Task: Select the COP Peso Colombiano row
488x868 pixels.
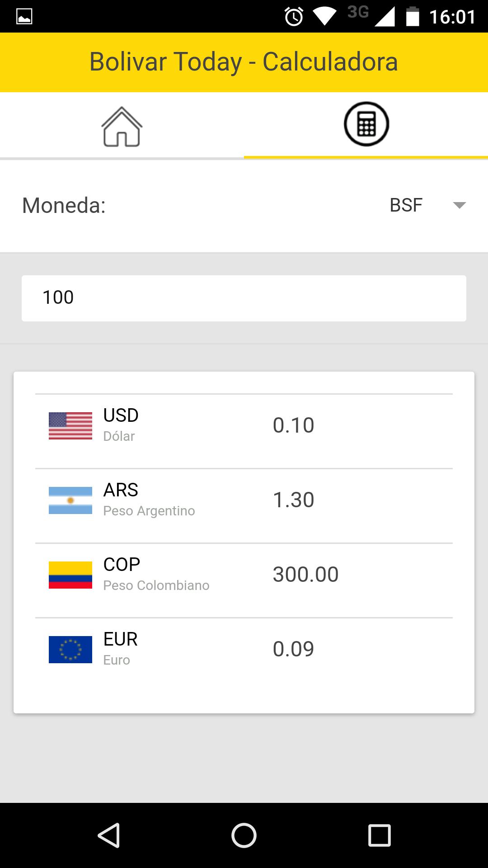Action: click(244, 580)
